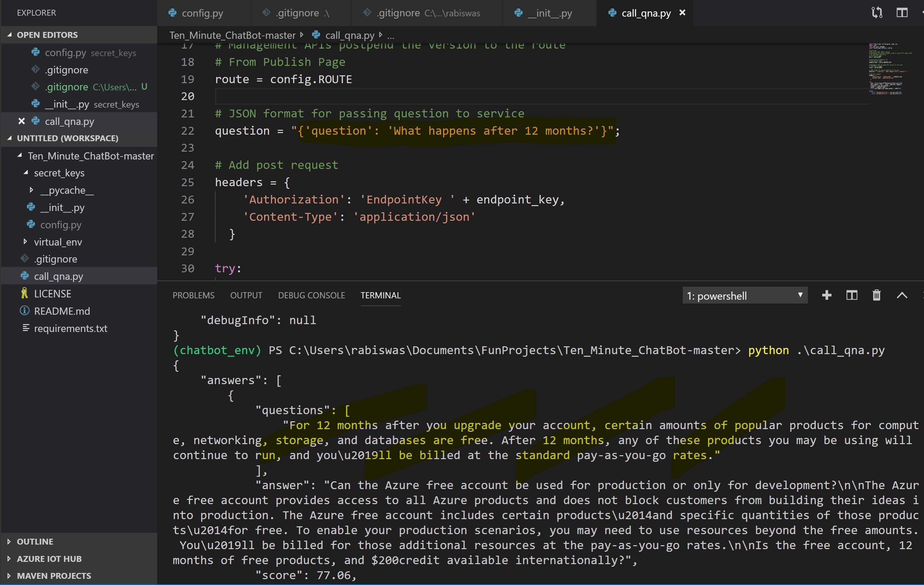
Task: Click the question string on line 22
Action: [453, 131]
